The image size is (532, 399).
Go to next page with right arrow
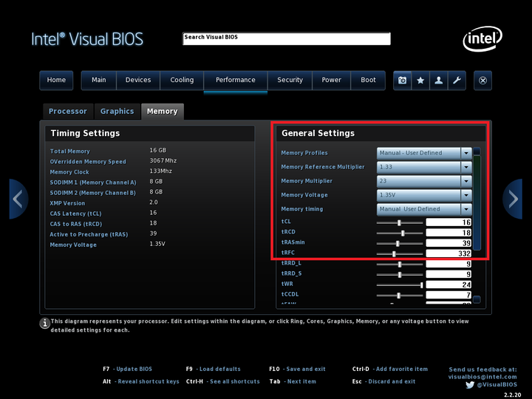tap(512, 199)
